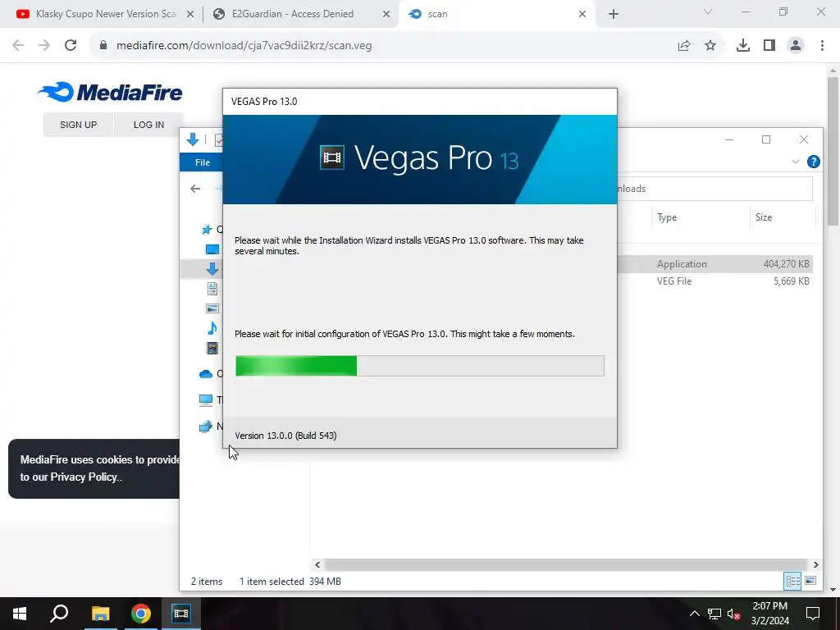Image resolution: width=840 pixels, height=630 pixels.
Task: Show hidden tray icons
Action: (694, 614)
